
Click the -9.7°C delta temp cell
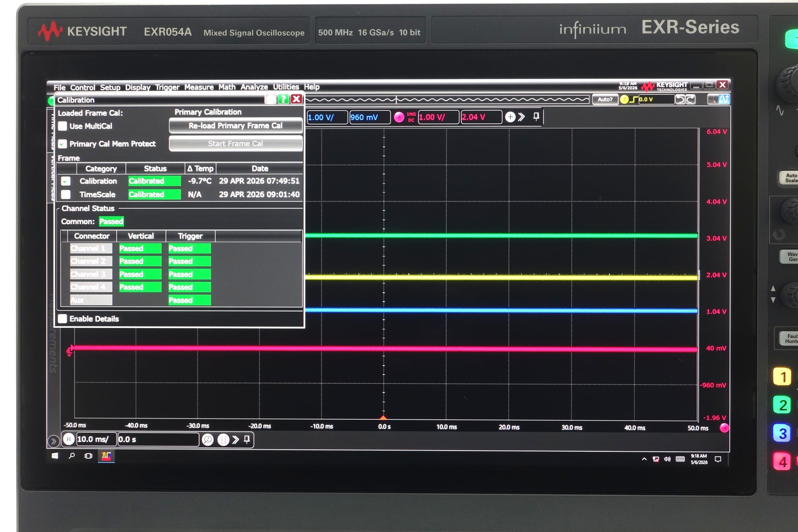(200, 181)
